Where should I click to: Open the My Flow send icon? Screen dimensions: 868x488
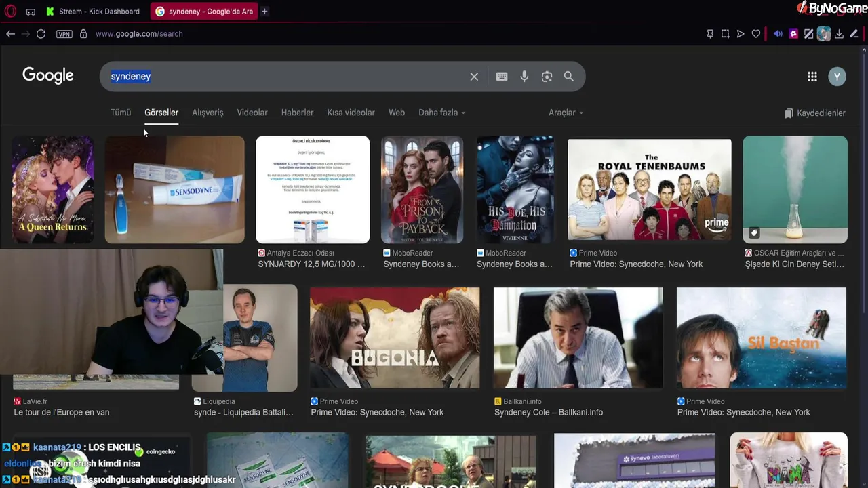(741, 34)
